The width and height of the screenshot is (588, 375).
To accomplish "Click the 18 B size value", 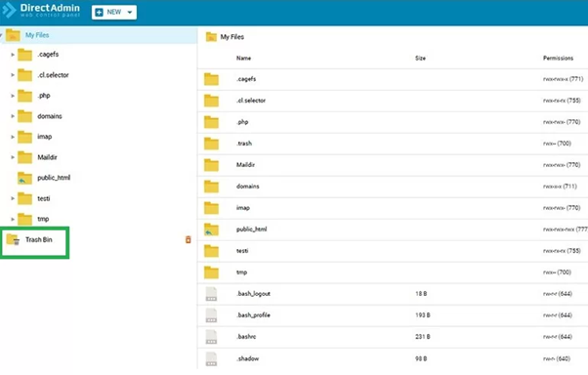I will [x=421, y=294].
